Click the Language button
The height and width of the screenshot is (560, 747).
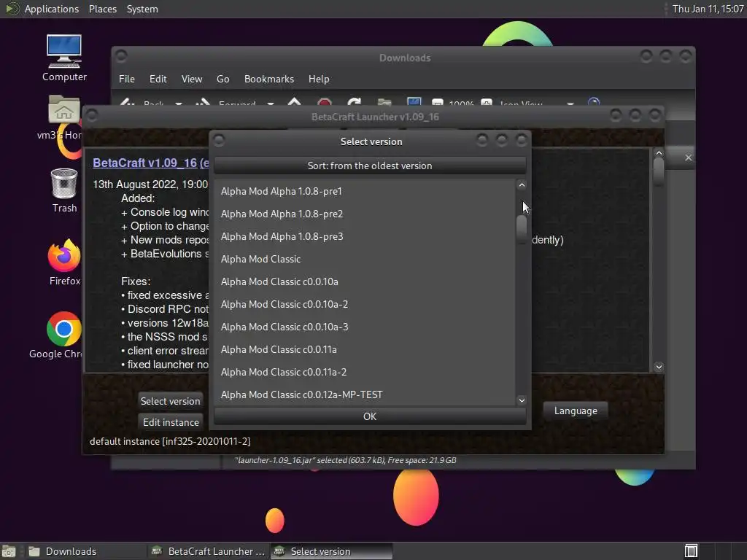point(576,411)
